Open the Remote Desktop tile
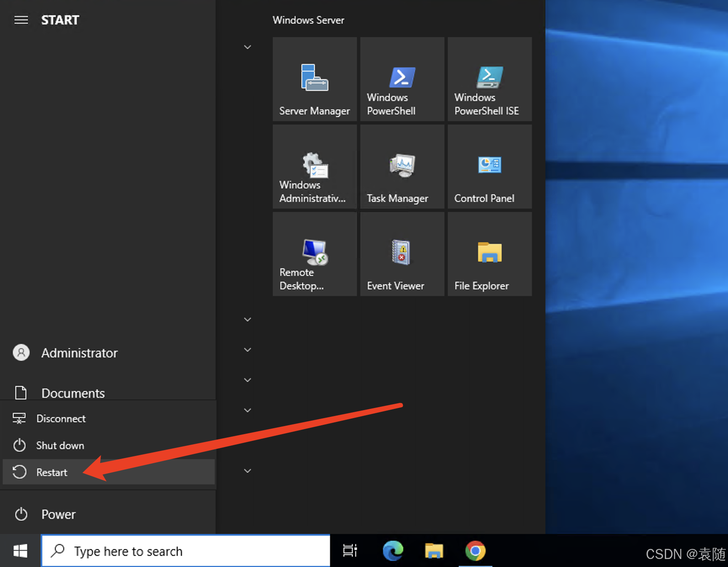Screen dimensions: 728x567 [315, 254]
